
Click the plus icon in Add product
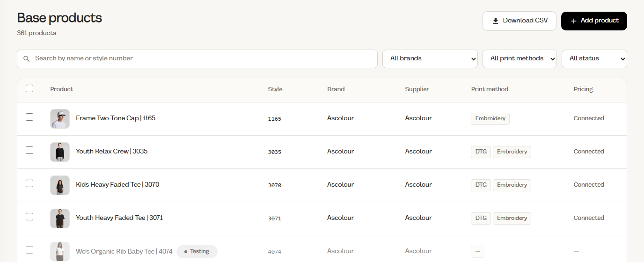click(573, 21)
